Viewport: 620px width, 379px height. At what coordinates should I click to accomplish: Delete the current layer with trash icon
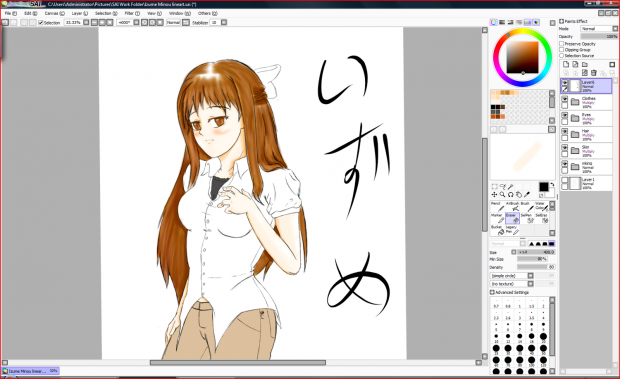point(594,73)
